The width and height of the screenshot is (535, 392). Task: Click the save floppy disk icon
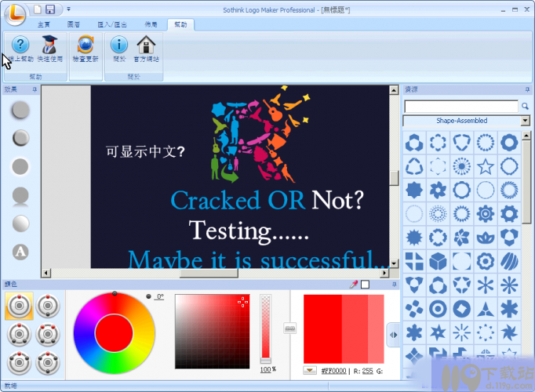point(50,9)
